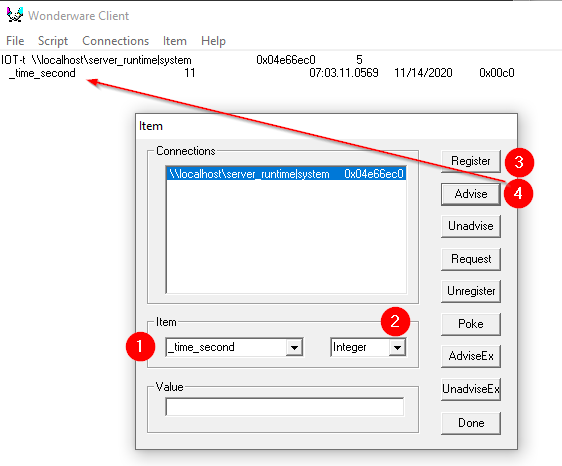The height and width of the screenshot is (466, 562).
Task: Open the Item menu
Action: click(x=175, y=41)
